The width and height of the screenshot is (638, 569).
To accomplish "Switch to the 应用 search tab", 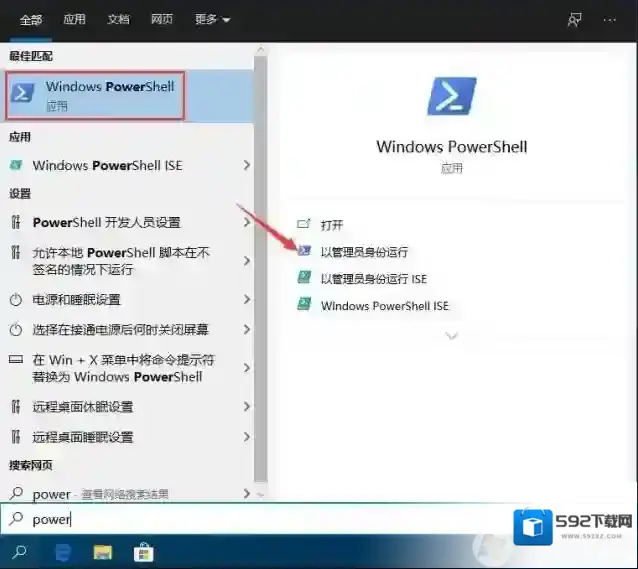I will pos(74,19).
